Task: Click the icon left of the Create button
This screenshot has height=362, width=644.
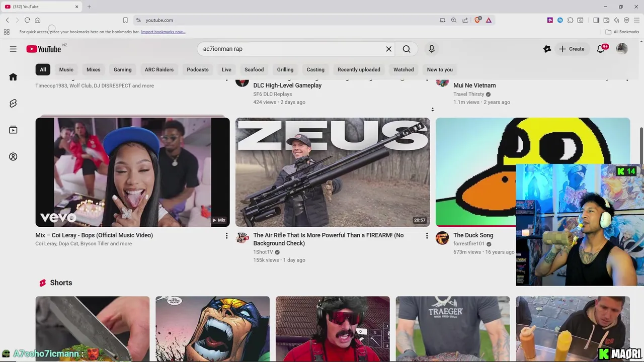Action: [x=547, y=49]
